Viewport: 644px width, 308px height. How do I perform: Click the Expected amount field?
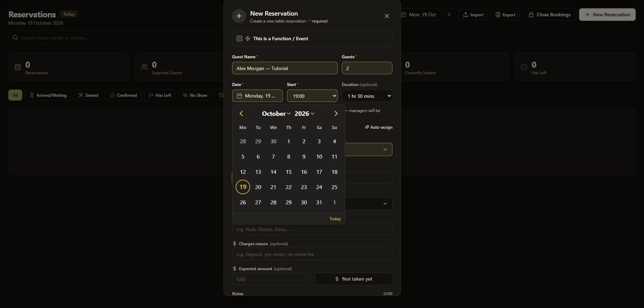tap(271, 279)
